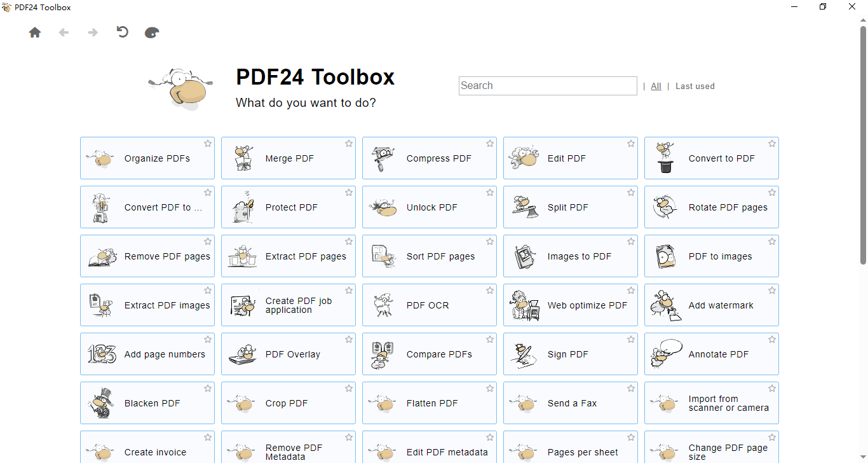Show Last used tools filter
868x463 pixels.
[695, 86]
